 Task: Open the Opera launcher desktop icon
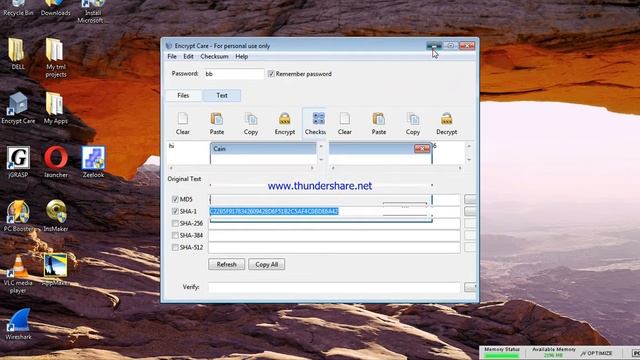(x=56, y=162)
